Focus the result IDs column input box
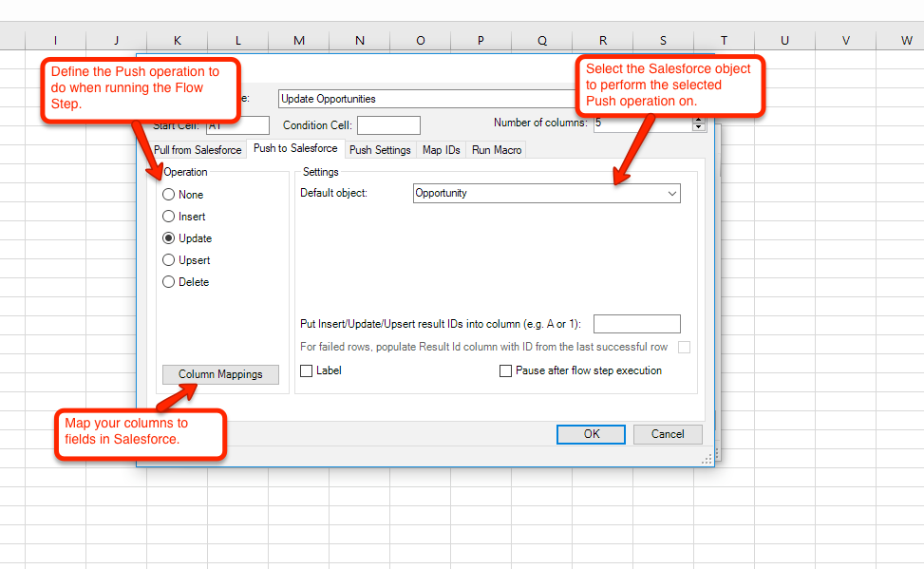This screenshot has width=924, height=569. 637,324
